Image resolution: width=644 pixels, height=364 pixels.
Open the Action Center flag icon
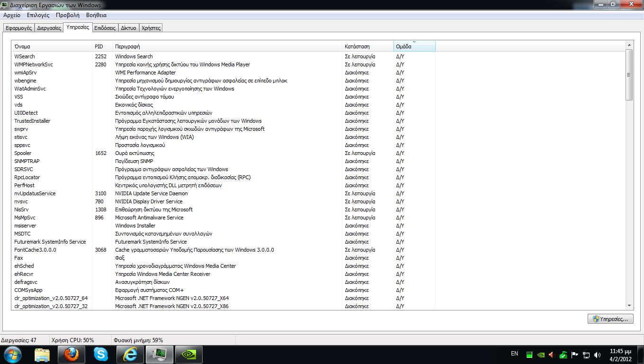575,355
